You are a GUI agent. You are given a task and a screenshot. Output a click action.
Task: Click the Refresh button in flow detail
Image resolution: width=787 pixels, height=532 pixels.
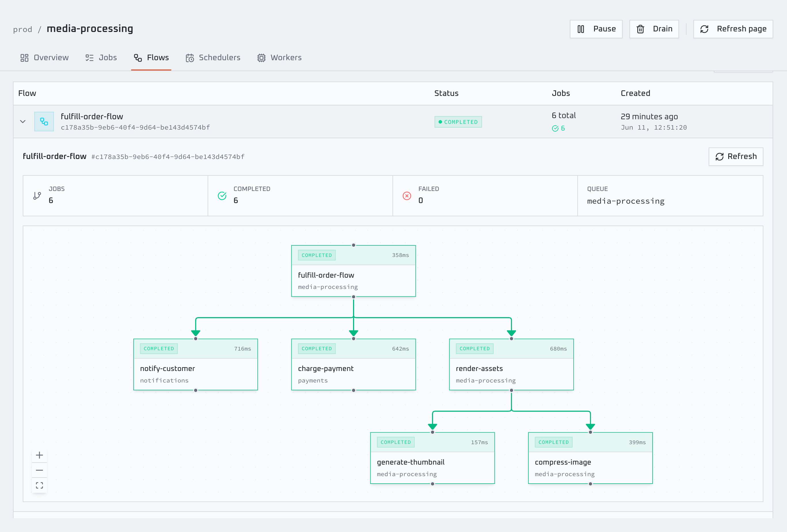(x=735, y=156)
